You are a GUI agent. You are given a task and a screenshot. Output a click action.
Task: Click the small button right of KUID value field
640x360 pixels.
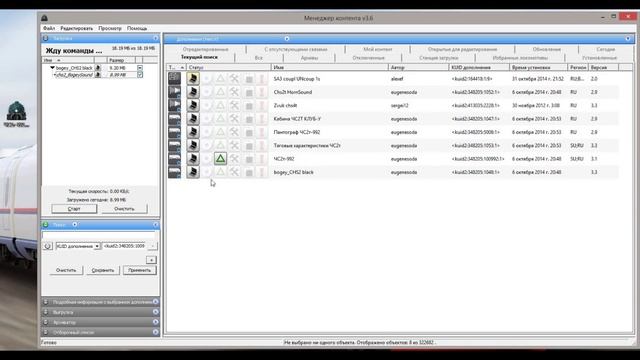[x=152, y=246]
